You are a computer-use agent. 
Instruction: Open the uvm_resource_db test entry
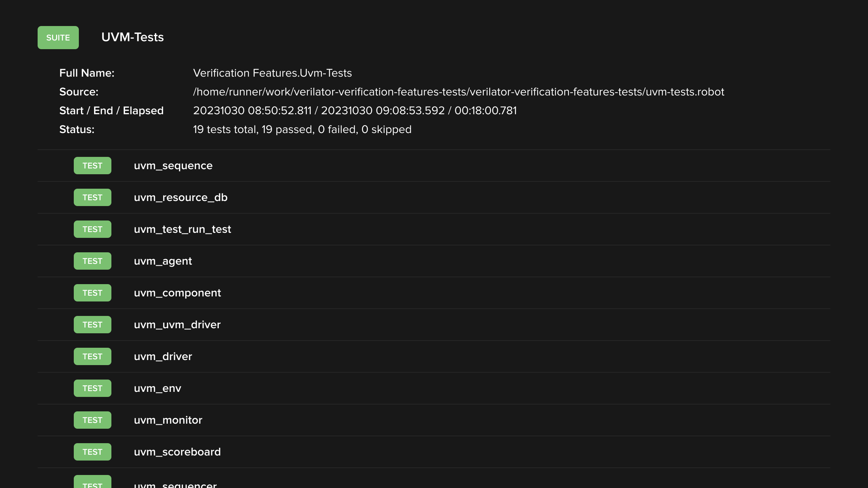coord(180,197)
